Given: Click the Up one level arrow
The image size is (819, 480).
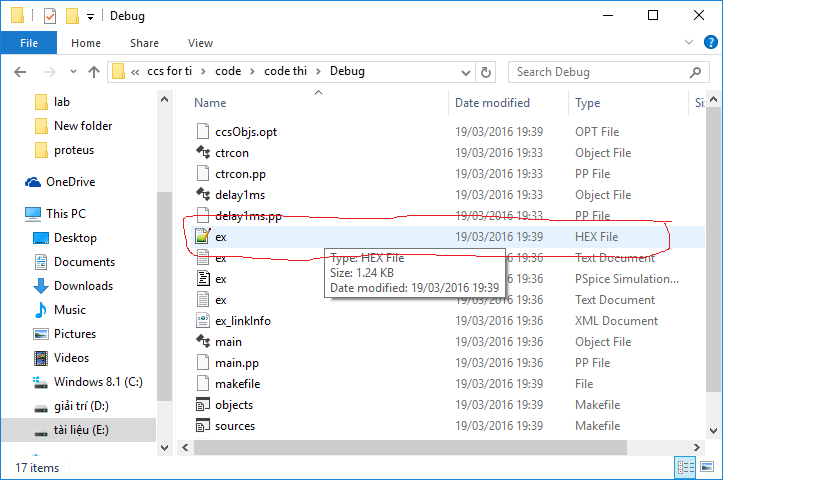Looking at the screenshot, I should point(94,72).
